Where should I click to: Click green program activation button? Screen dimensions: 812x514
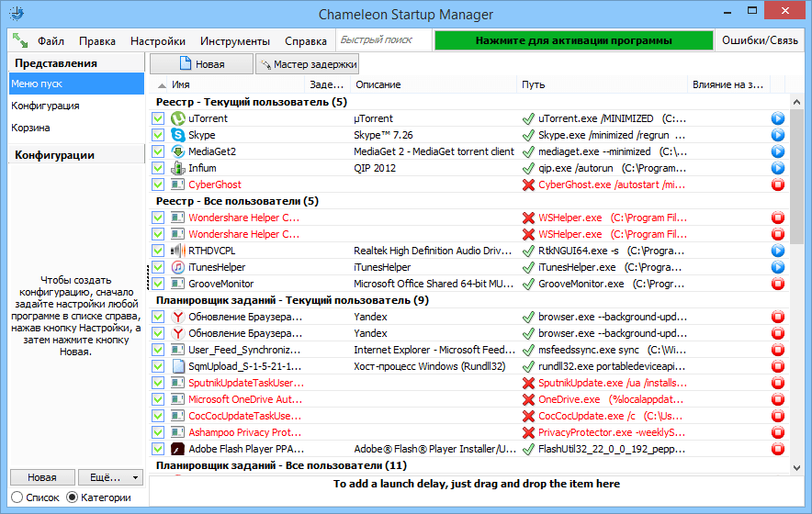(574, 40)
